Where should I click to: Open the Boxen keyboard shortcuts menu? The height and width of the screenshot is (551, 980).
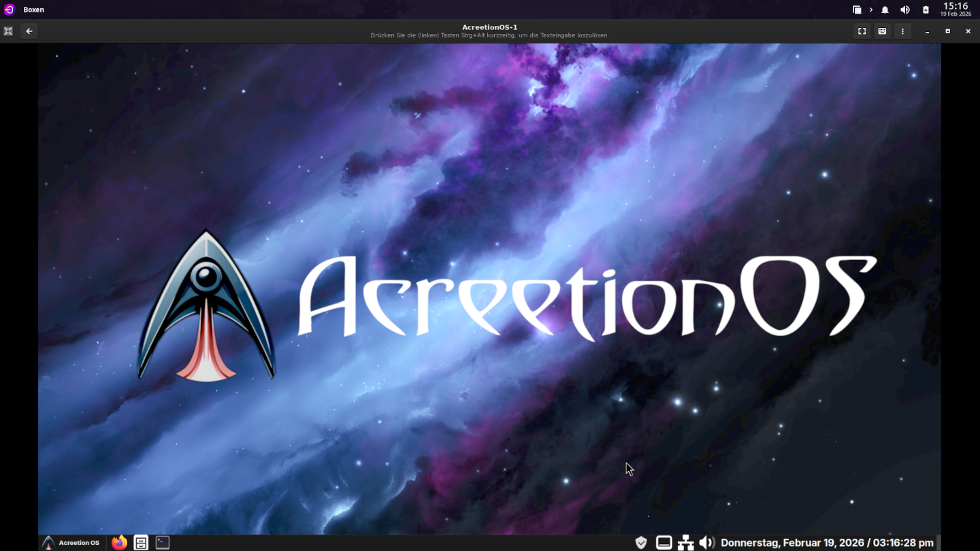tap(882, 31)
